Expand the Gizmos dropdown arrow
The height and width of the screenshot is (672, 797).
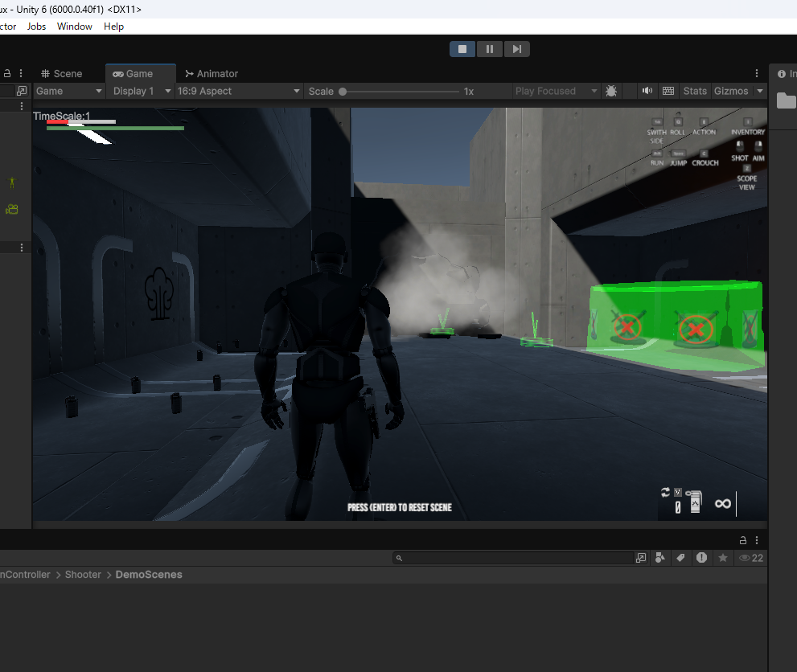[x=760, y=91]
